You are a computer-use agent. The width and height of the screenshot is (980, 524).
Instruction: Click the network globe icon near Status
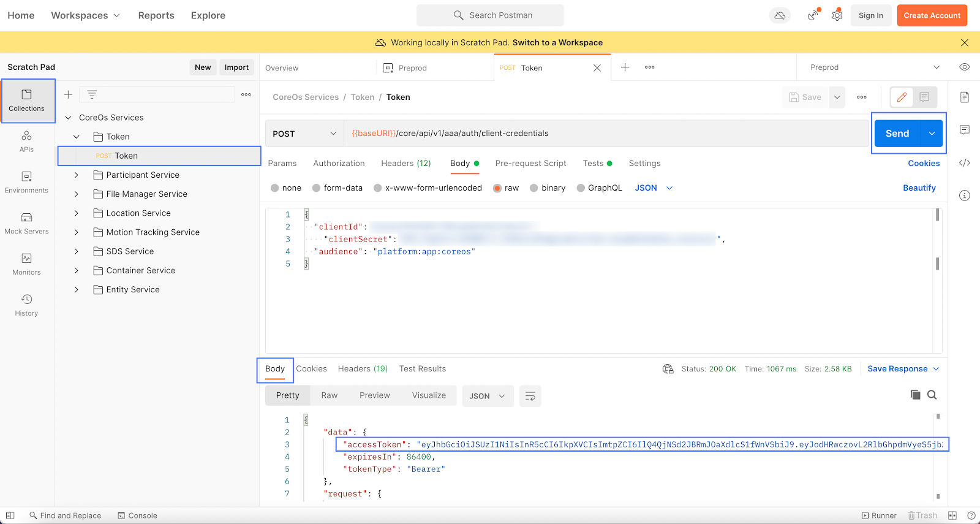[668, 369]
